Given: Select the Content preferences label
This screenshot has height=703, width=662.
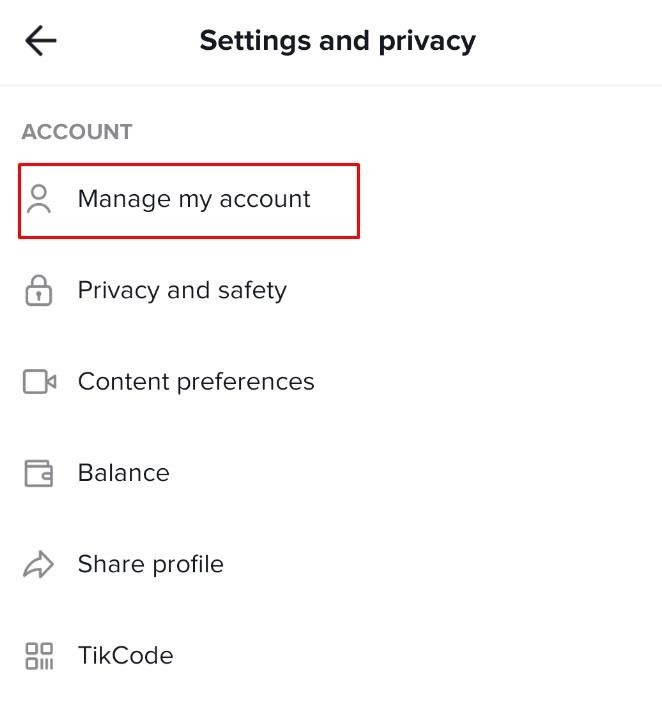Looking at the screenshot, I should (x=196, y=382).
